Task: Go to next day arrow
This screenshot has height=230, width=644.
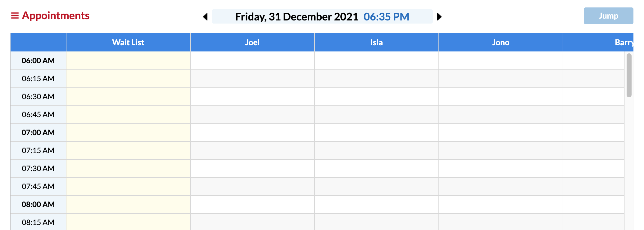Action: pyautogui.click(x=439, y=17)
